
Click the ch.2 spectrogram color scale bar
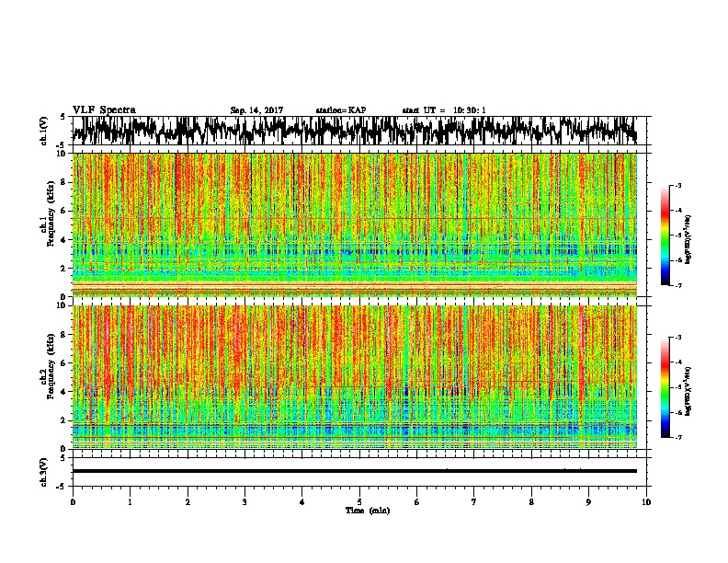coord(665,387)
